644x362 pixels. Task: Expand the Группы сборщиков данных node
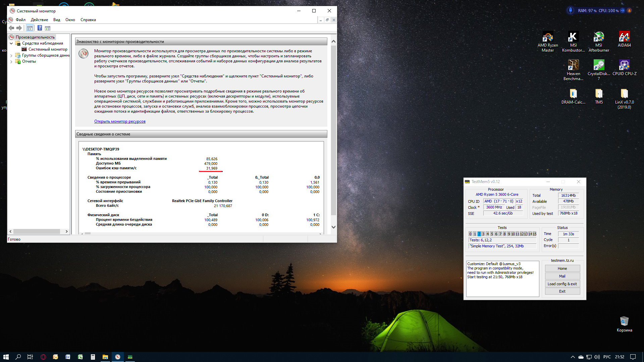11,55
